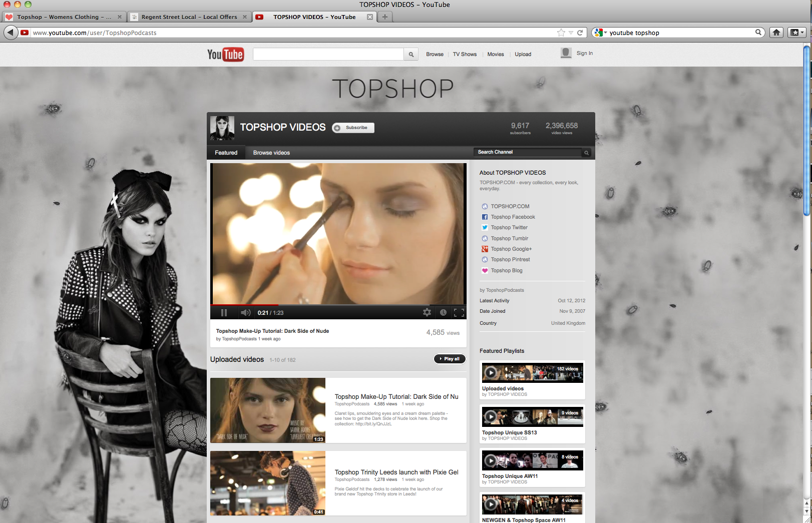Open the Movies menu item
The image size is (812, 523).
tap(496, 54)
